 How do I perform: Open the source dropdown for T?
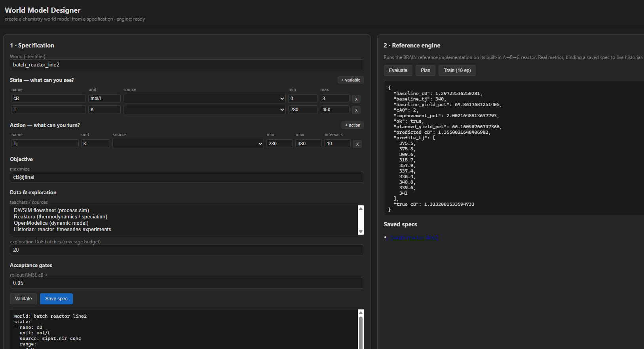pyautogui.click(x=204, y=110)
